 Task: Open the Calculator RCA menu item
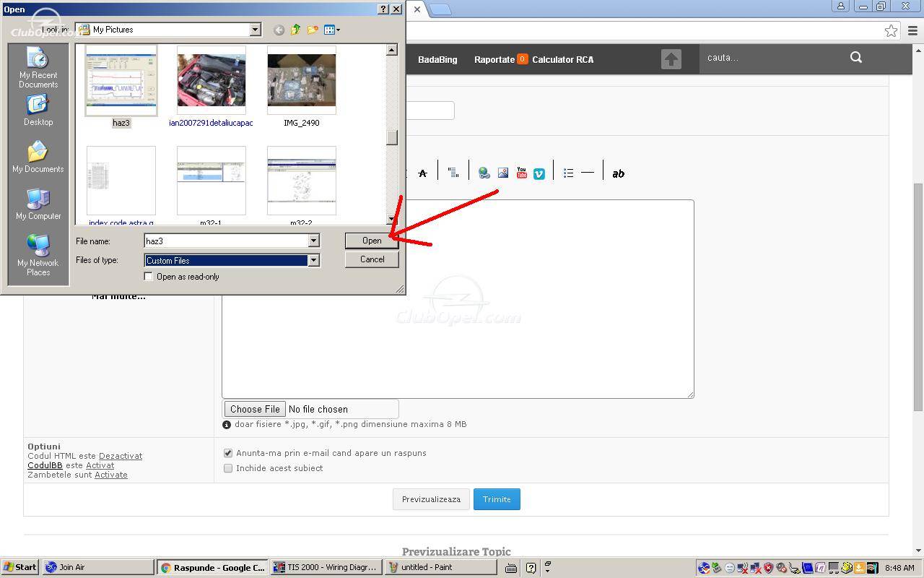563,59
